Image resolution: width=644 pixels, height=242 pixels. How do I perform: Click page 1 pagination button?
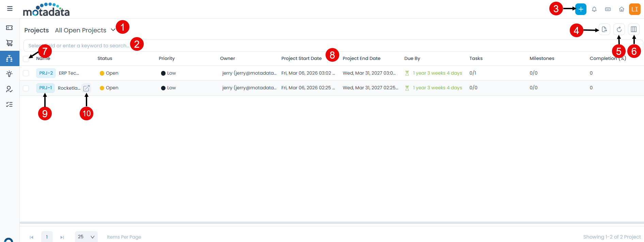[x=47, y=237]
